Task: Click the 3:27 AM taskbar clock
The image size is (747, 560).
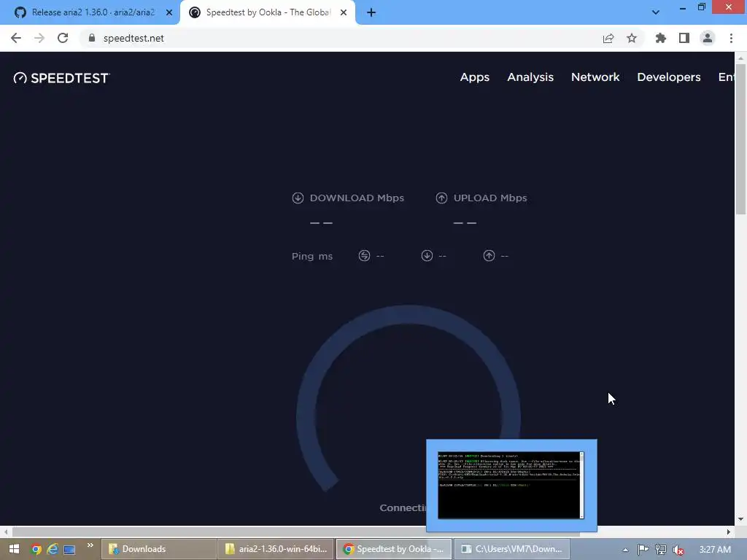Action: click(715, 550)
